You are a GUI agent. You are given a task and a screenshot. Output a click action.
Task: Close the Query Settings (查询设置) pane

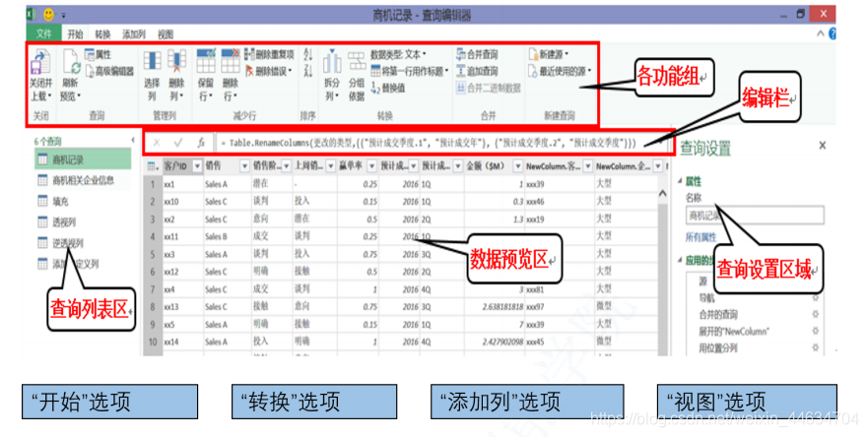tap(822, 146)
